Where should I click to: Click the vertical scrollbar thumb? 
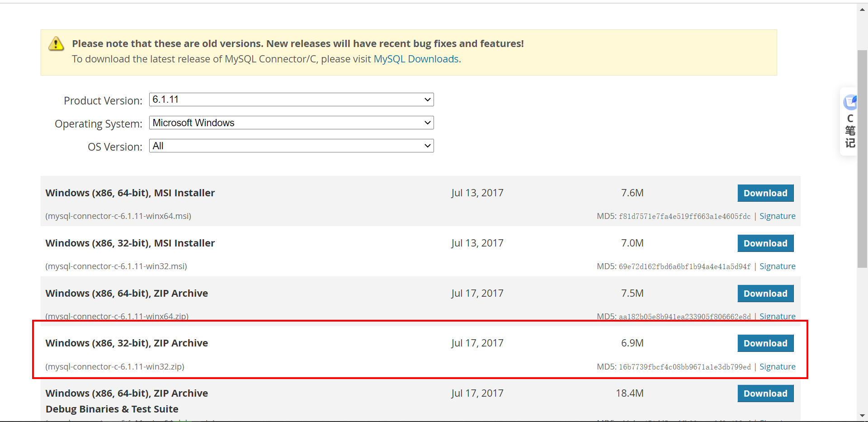click(x=862, y=158)
